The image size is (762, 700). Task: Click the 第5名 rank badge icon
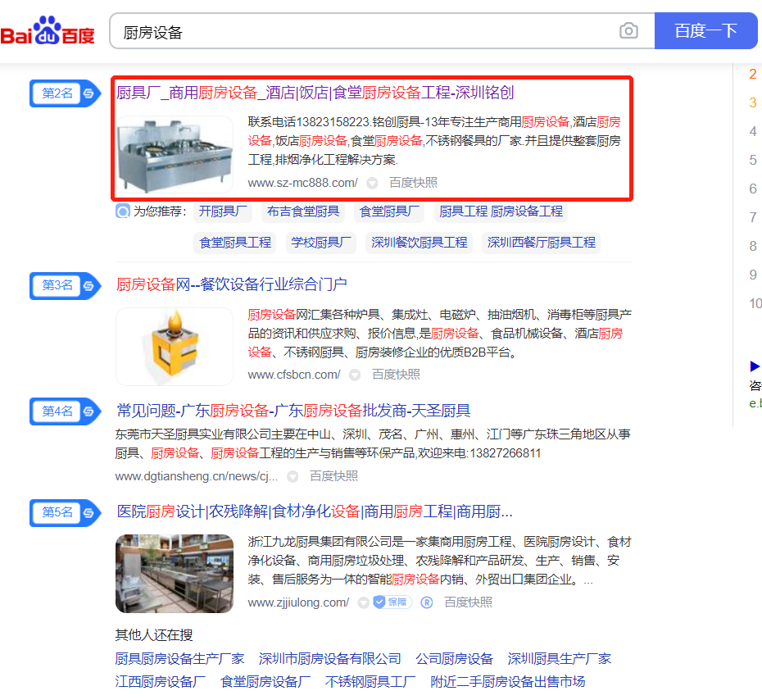click(x=65, y=513)
